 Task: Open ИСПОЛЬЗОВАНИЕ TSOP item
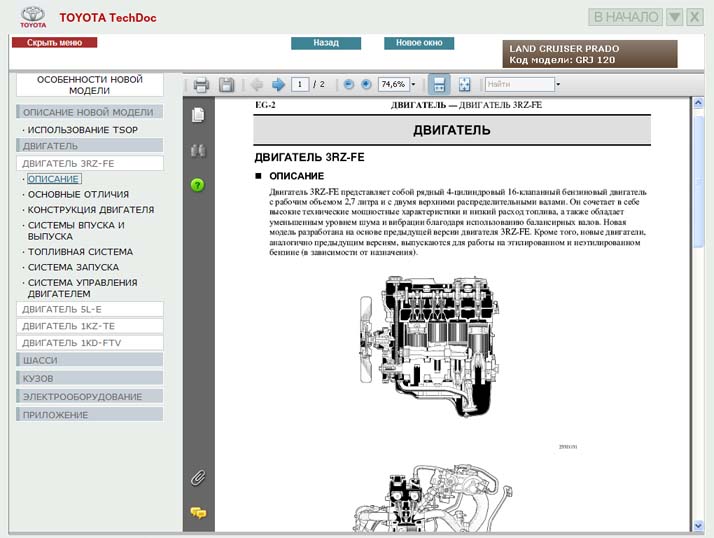pyautogui.click(x=82, y=130)
